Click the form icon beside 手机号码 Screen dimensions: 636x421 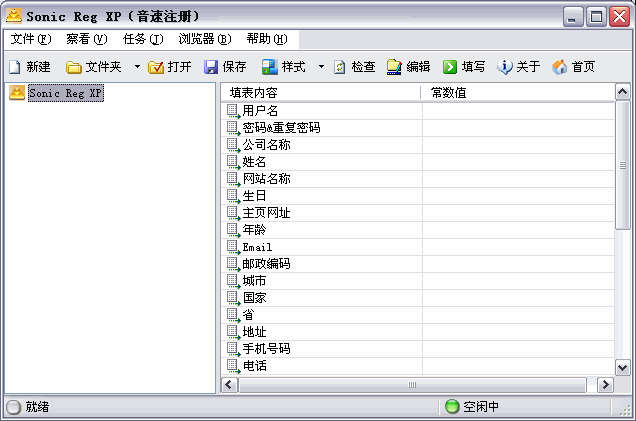point(233,350)
